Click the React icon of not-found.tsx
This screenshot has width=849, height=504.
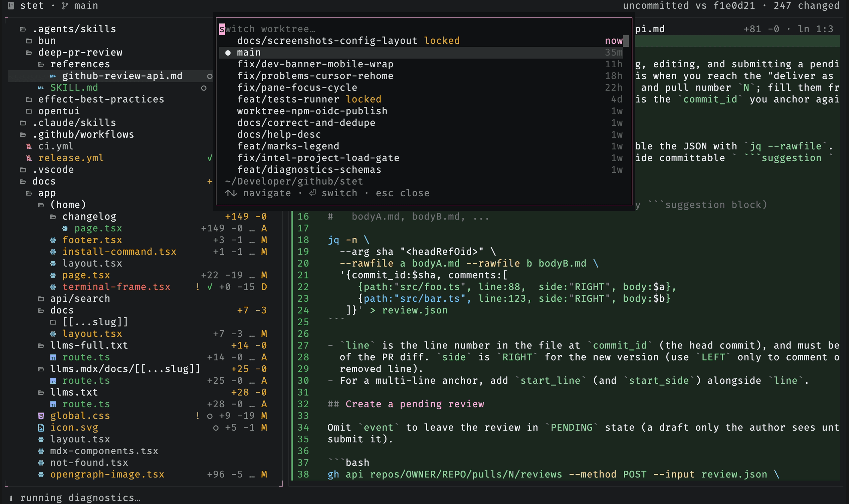pos(41,463)
